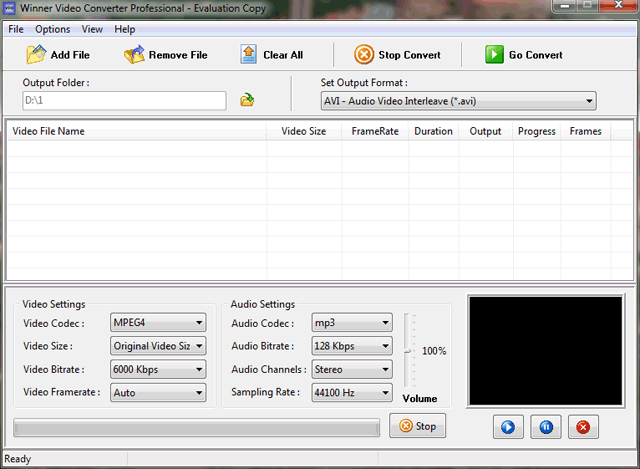Click the 100% volume value
The height and width of the screenshot is (469, 640).
(x=434, y=351)
